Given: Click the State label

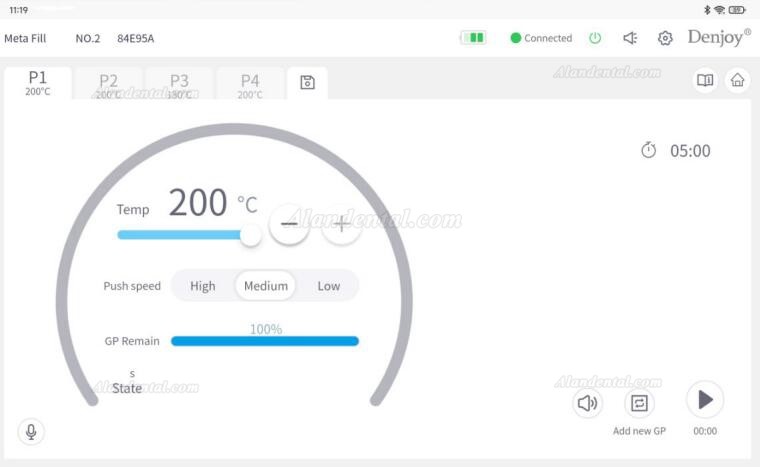Looking at the screenshot, I should click(127, 388).
